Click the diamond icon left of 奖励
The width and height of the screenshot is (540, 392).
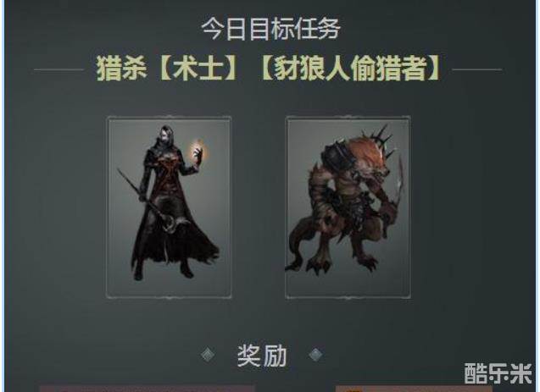point(208,355)
